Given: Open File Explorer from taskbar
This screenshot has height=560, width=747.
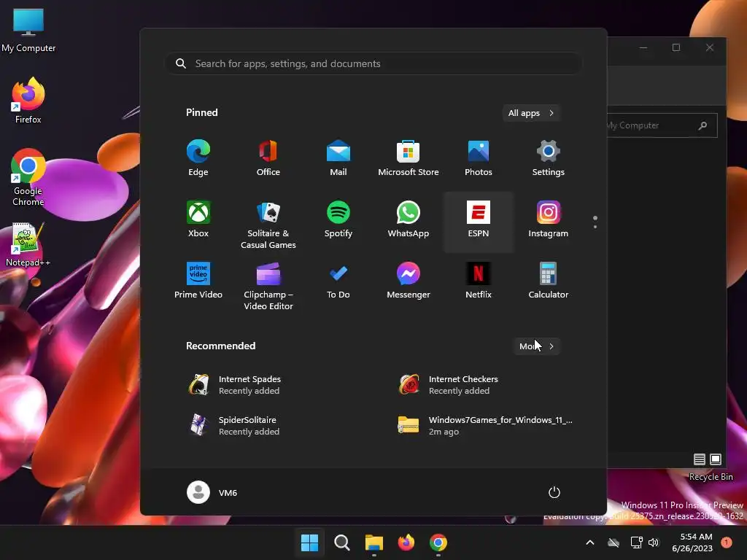Looking at the screenshot, I should (x=374, y=542).
